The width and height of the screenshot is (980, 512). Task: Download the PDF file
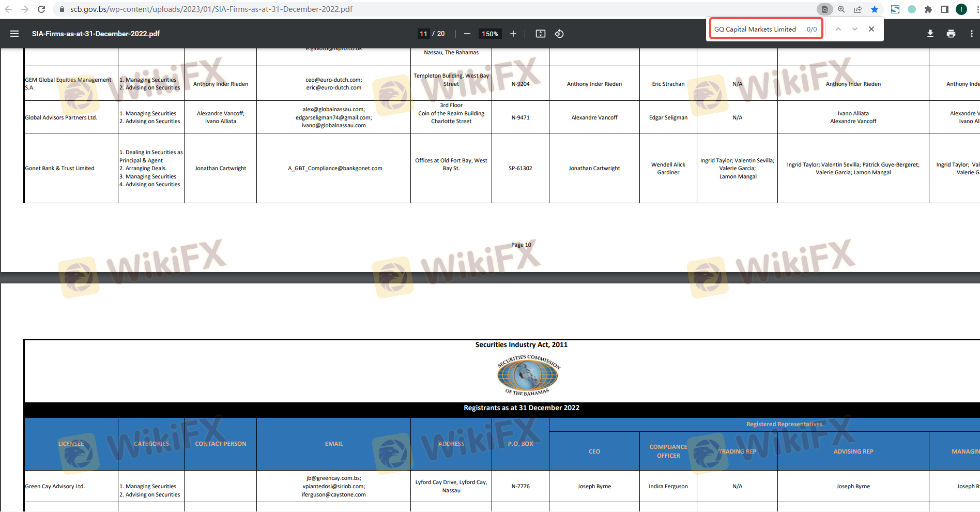pos(930,34)
